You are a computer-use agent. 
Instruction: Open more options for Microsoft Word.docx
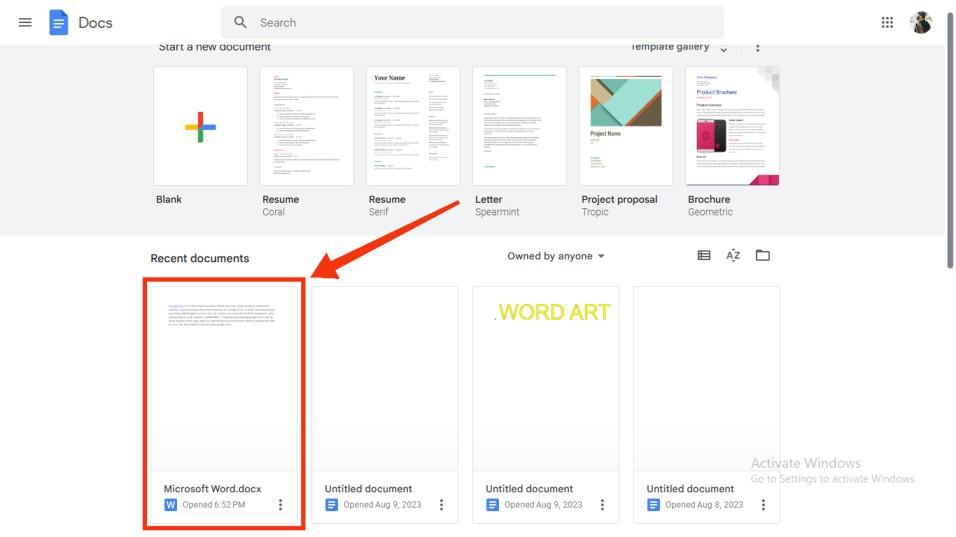point(280,505)
